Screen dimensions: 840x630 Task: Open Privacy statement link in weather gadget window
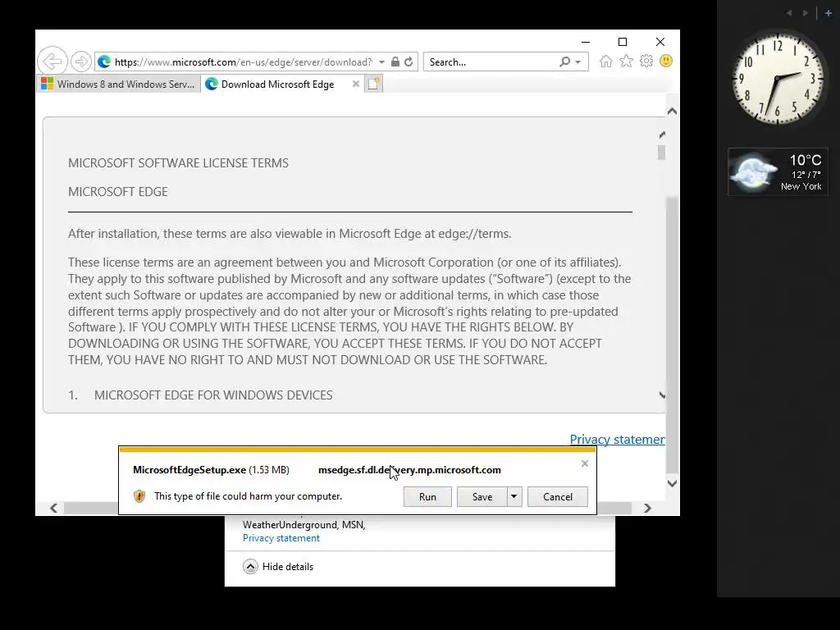coord(281,538)
